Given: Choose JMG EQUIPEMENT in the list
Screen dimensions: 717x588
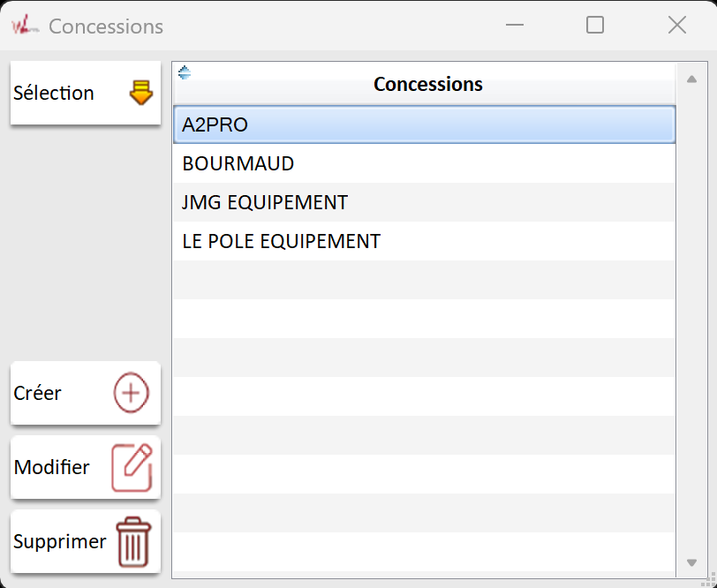Looking at the screenshot, I should tap(424, 203).
